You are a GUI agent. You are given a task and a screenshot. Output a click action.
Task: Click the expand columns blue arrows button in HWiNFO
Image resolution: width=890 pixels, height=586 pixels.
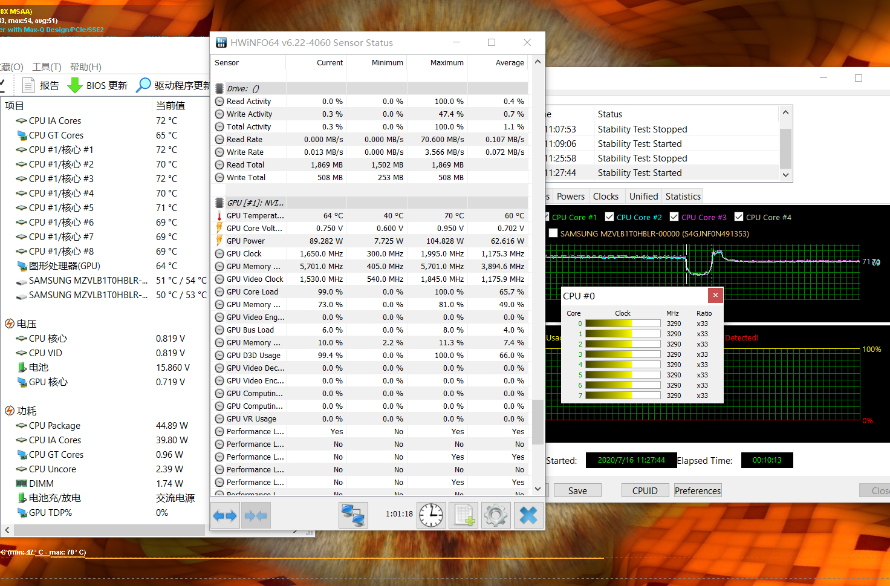225,516
